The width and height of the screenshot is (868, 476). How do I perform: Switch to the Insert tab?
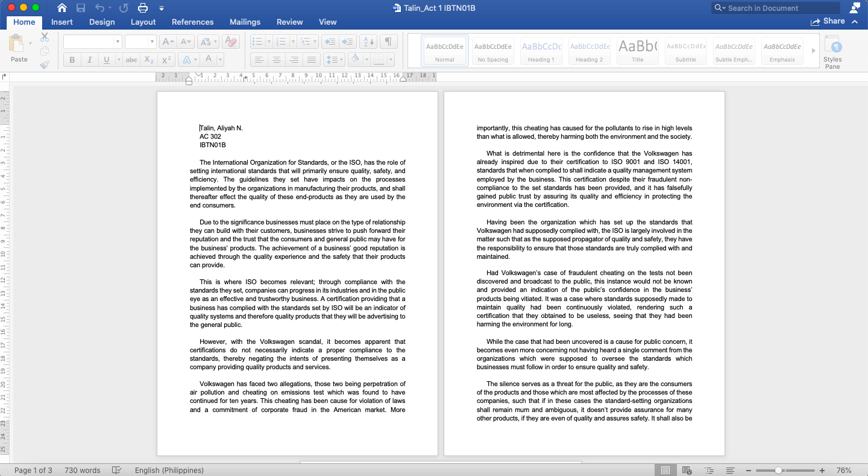click(x=62, y=22)
